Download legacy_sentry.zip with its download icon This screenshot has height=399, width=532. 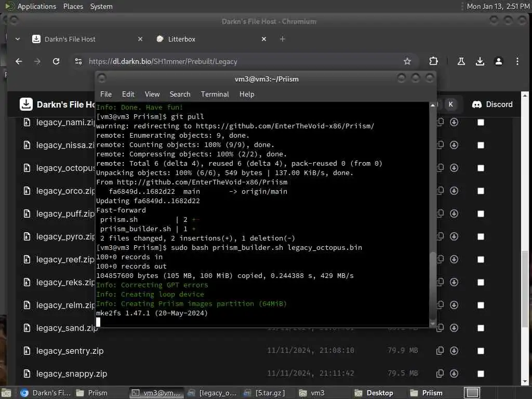454,351
